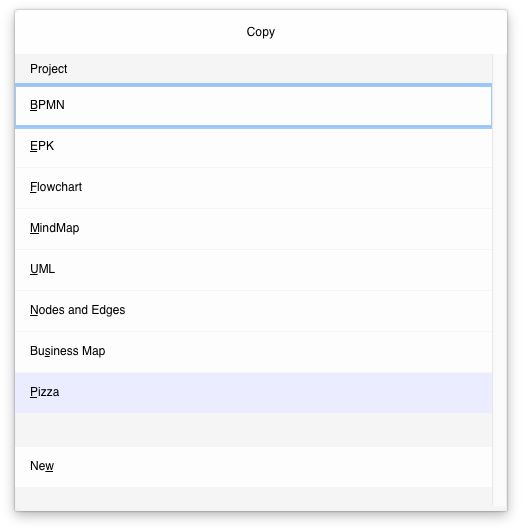Select the BPMN entry in the list

pos(253,106)
